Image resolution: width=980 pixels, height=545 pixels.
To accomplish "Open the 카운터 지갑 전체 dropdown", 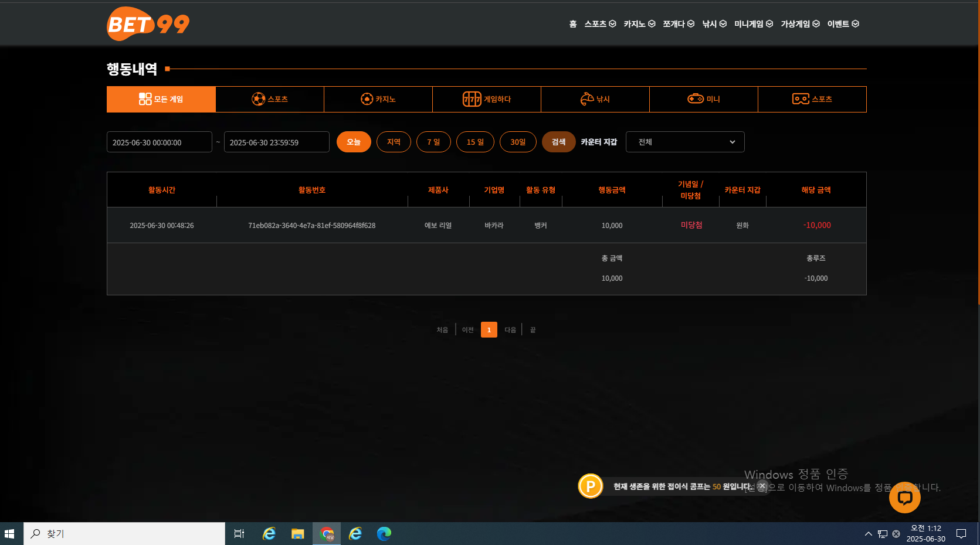I will (685, 142).
